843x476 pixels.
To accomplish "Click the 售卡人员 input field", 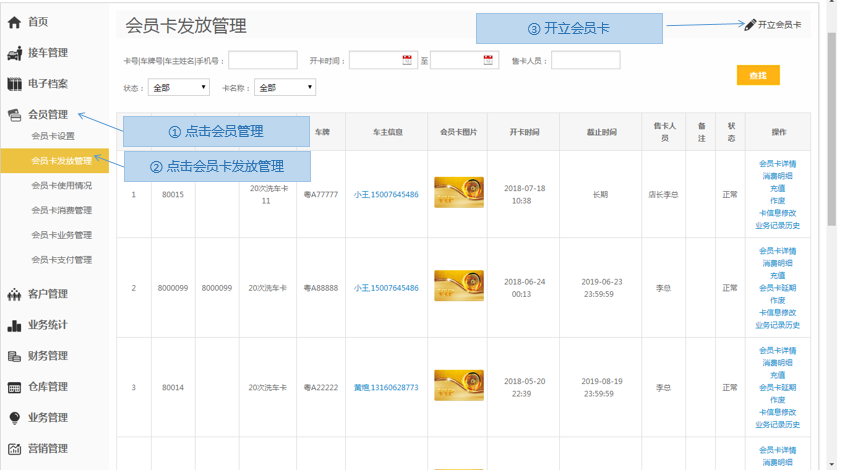I will (586, 61).
